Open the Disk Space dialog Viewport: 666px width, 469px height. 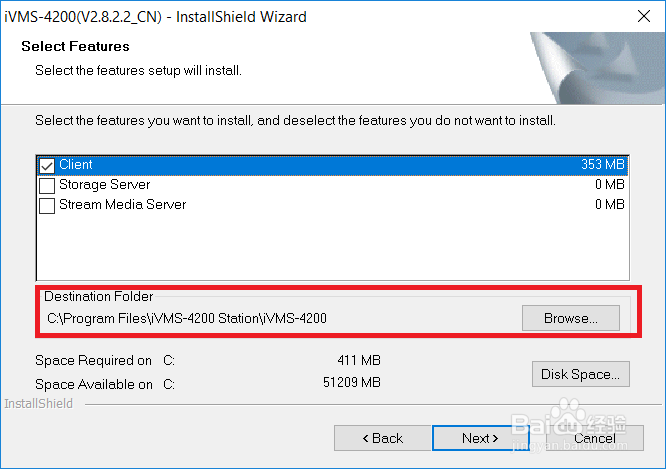coord(580,374)
